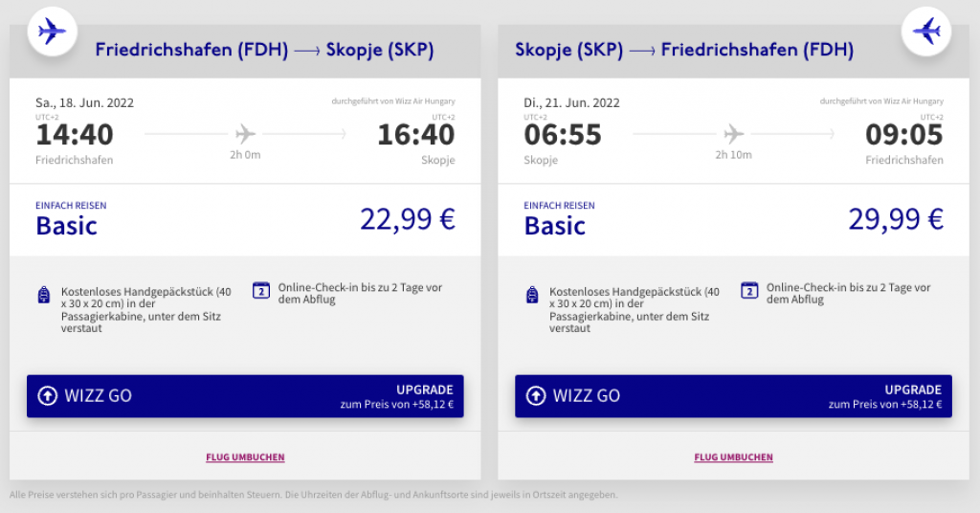Click the return hand luggage backpack icon
Image resolution: width=980 pixels, height=513 pixels.
(532, 295)
